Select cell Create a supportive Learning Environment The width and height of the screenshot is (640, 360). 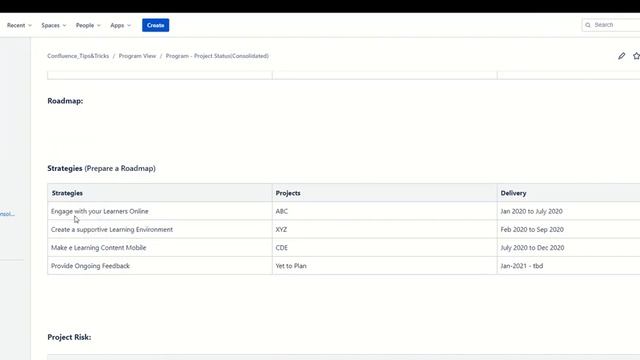(x=160, y=229)
